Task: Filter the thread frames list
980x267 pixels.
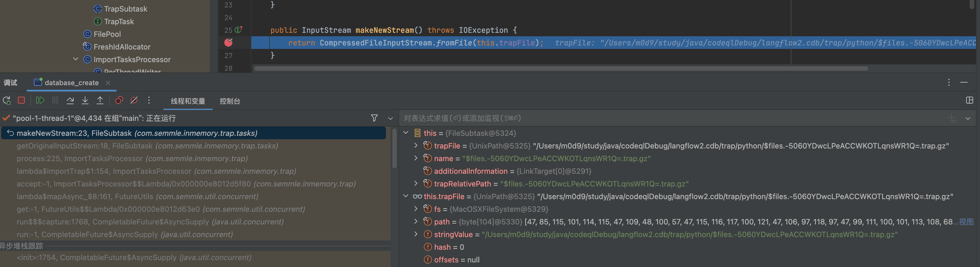Action: pyautogui.click(x=374, y=118)
